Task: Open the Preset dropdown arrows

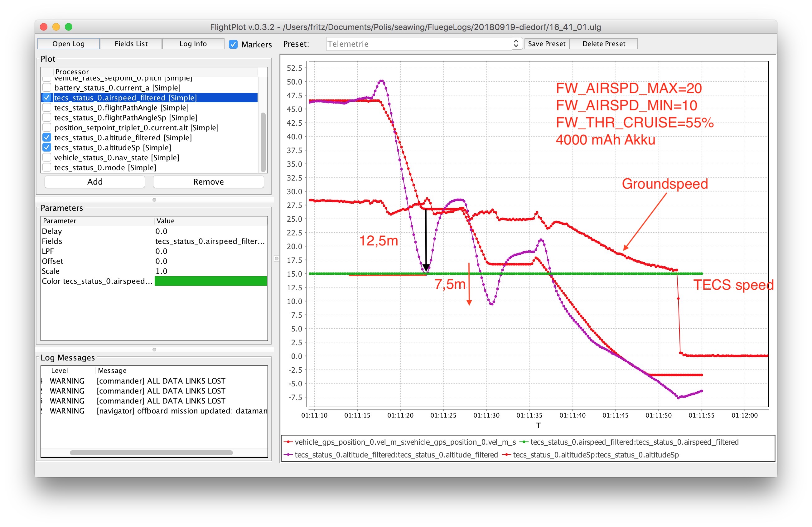Action: [516, 44]
